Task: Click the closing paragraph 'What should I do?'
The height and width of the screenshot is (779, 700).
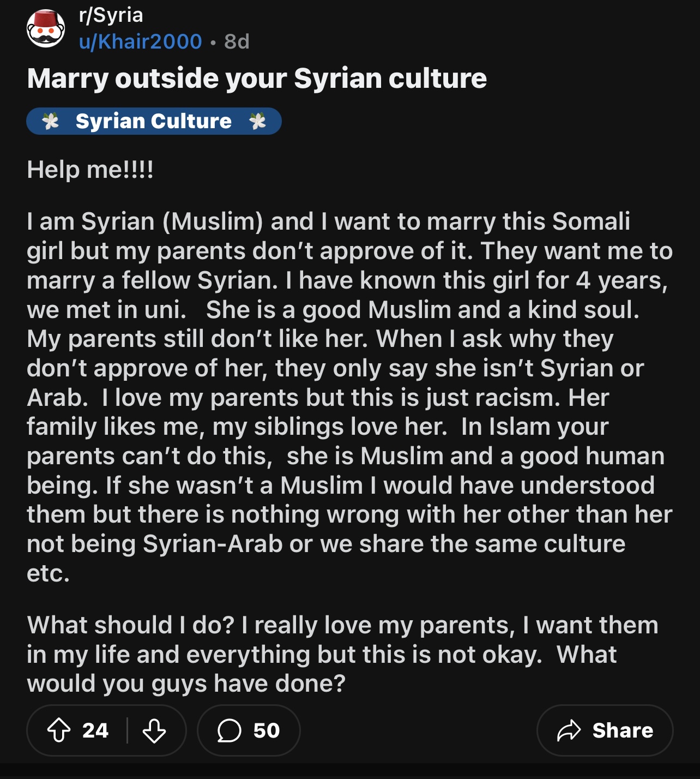Action: 342,654
